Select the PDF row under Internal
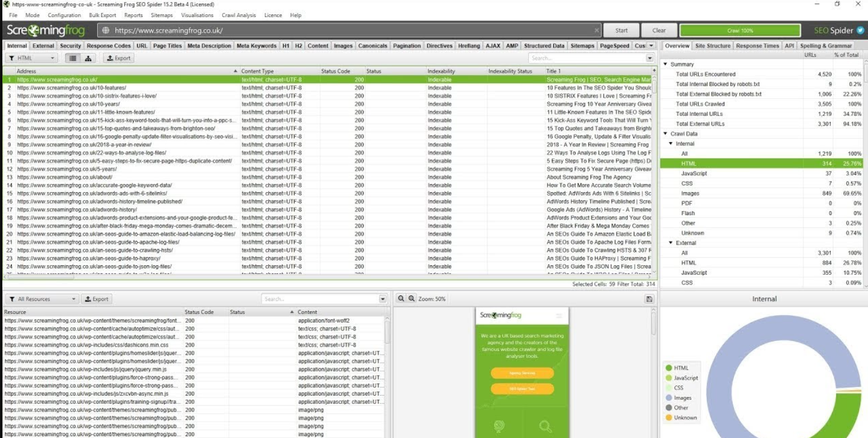868x438 pixels. 763,203
